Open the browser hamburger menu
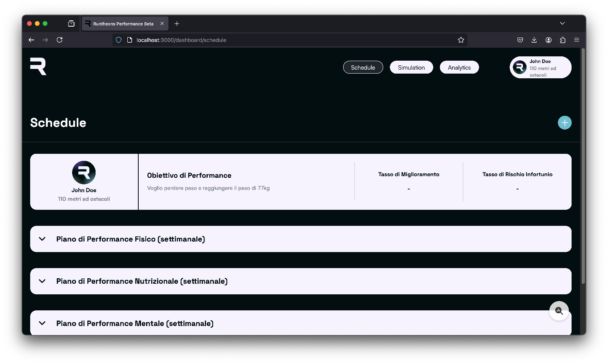 pos(577,40)
